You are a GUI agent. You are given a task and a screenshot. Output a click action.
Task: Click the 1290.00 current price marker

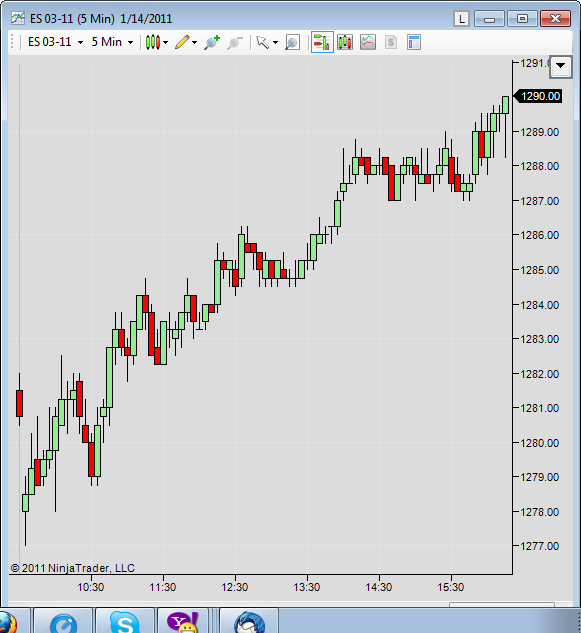coord(538,96)
